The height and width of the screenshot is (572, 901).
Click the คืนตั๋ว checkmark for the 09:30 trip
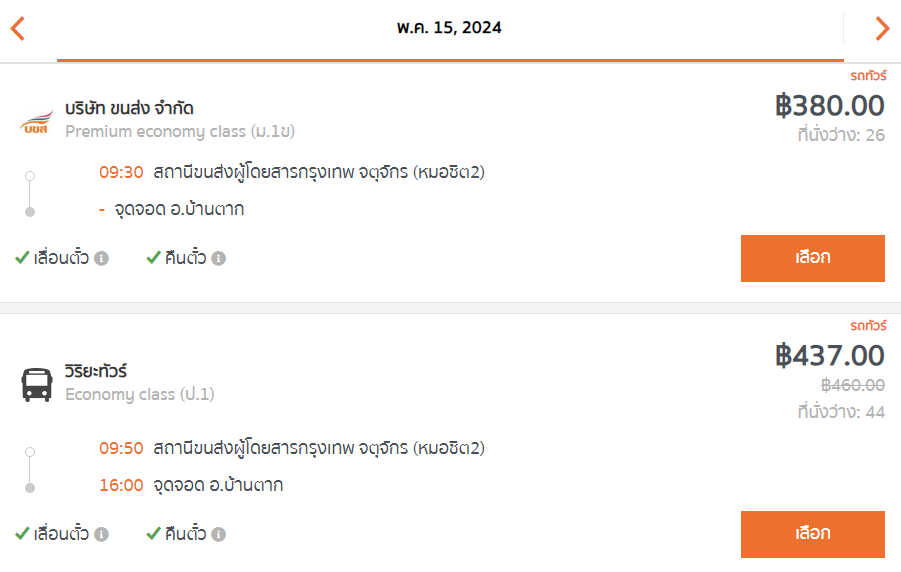[153, 258]
